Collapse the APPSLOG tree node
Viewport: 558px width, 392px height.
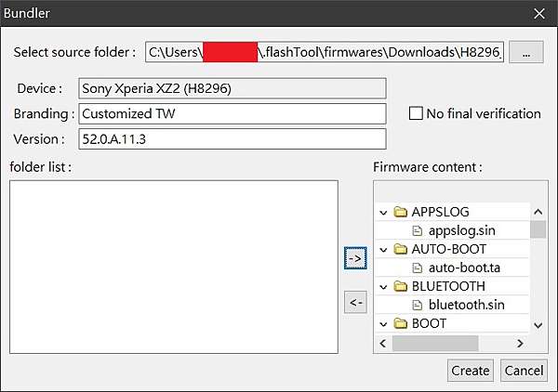pyautogui.click(x=383, y=213)
